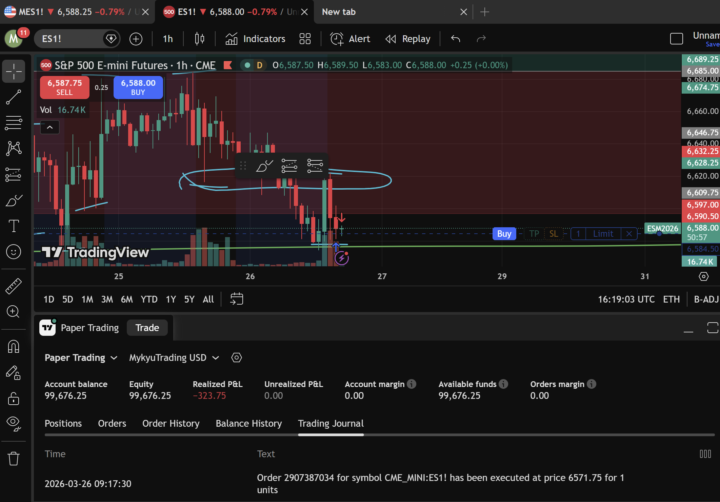720x502 pixels.
Task: Select the brush drawing tool in sidebar
Action: click(x=14, y=201)
